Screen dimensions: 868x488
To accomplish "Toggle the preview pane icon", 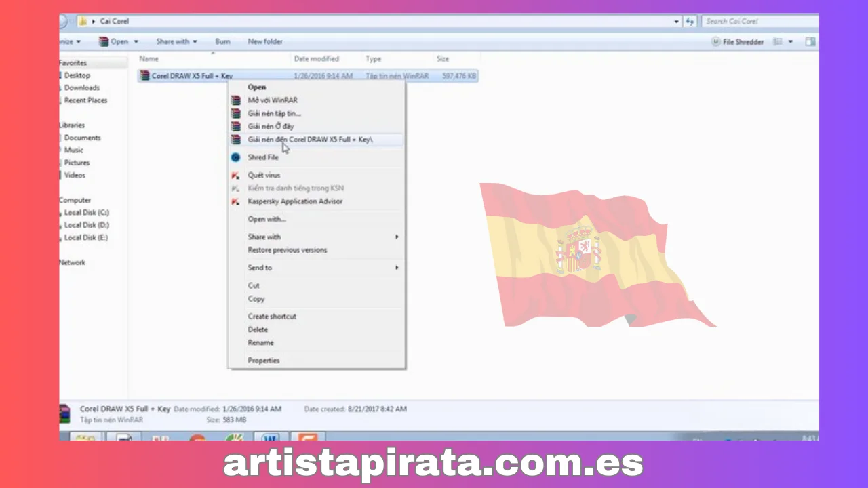I will (x=810, y=42).
